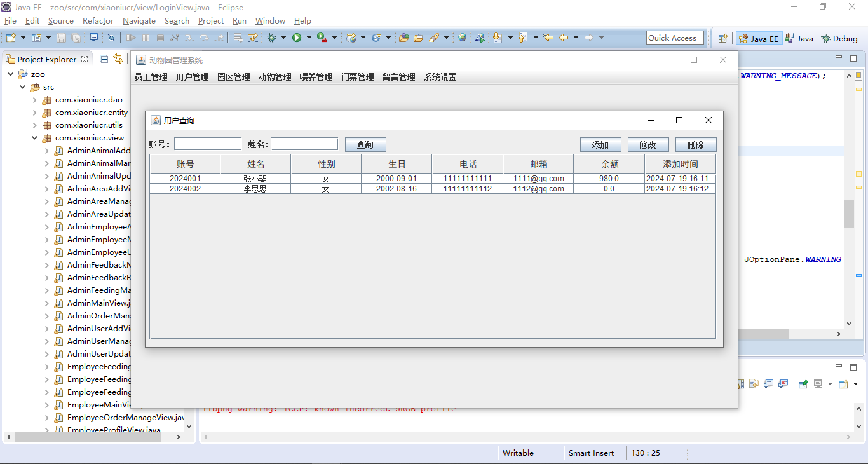Collapse the com.xiaoniucr.view package
868x464 pixels.
point(35,138)
